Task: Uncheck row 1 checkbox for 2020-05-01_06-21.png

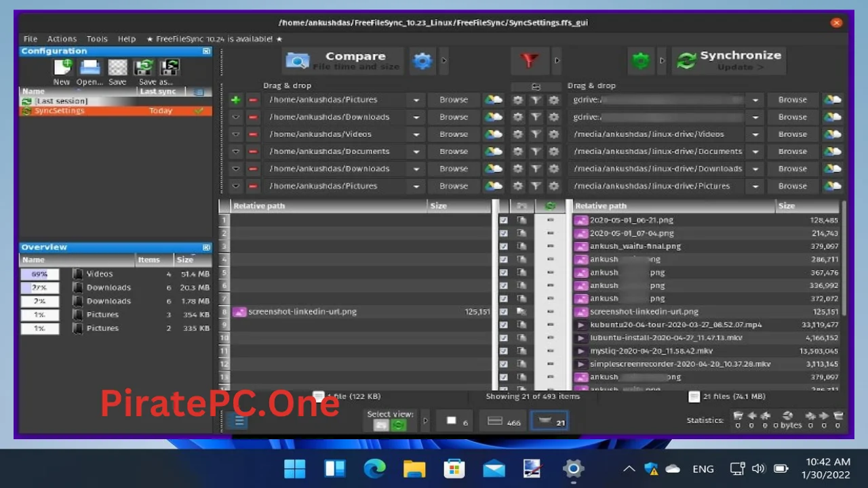Action: [x=503, y=220]
